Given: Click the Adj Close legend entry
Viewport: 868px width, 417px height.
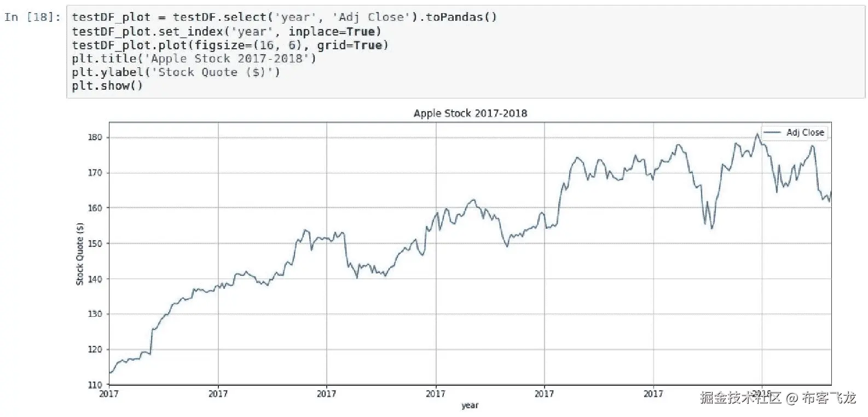Looking at the screenshot, I should (x=794, y=132).
